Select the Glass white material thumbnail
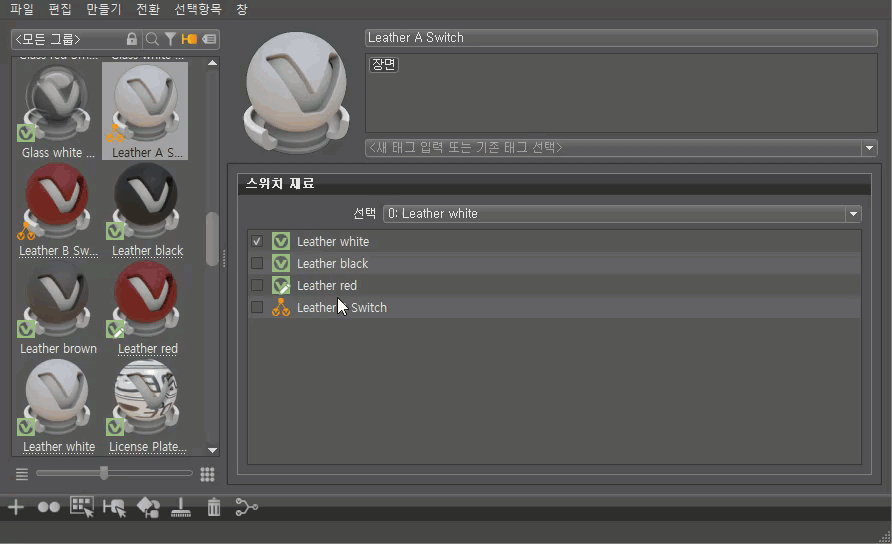 [57, 111]
